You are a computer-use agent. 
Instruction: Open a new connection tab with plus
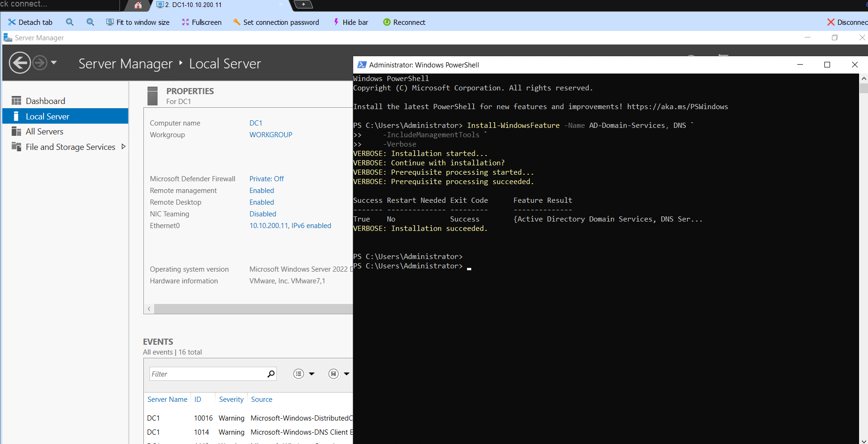304,5
